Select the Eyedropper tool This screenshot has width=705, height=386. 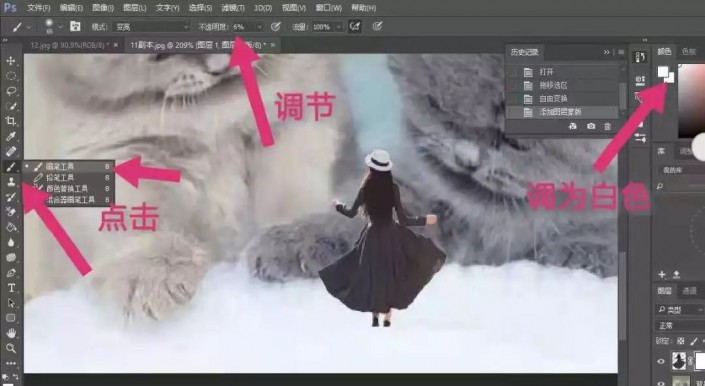click(11, 136)
